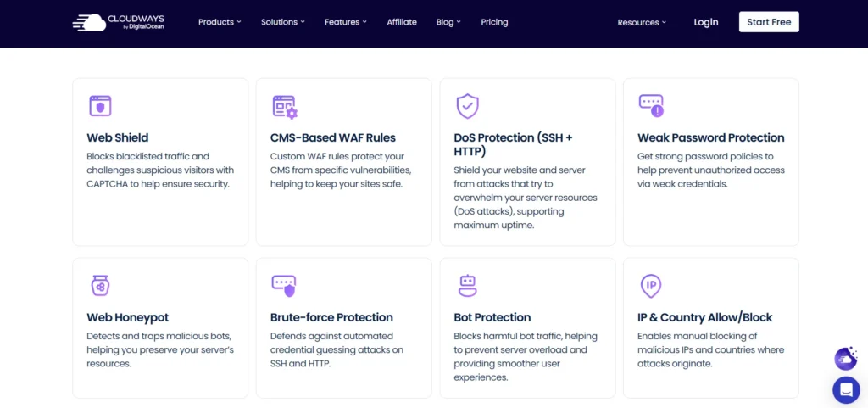Go to the Pricing page
Image resolution: width=868 pixels, height=408 pixels.
pos(494,22)
